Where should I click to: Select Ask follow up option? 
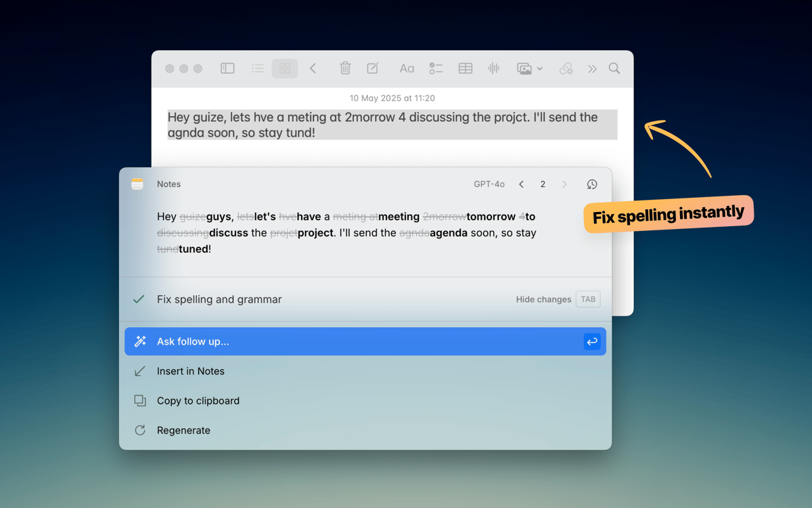(x=365, y=341)
